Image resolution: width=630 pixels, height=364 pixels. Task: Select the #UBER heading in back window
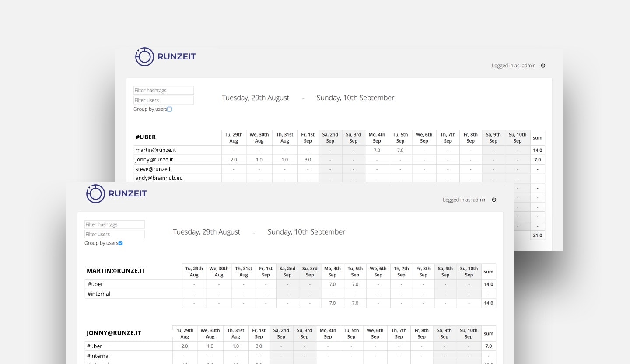point(146,137)
